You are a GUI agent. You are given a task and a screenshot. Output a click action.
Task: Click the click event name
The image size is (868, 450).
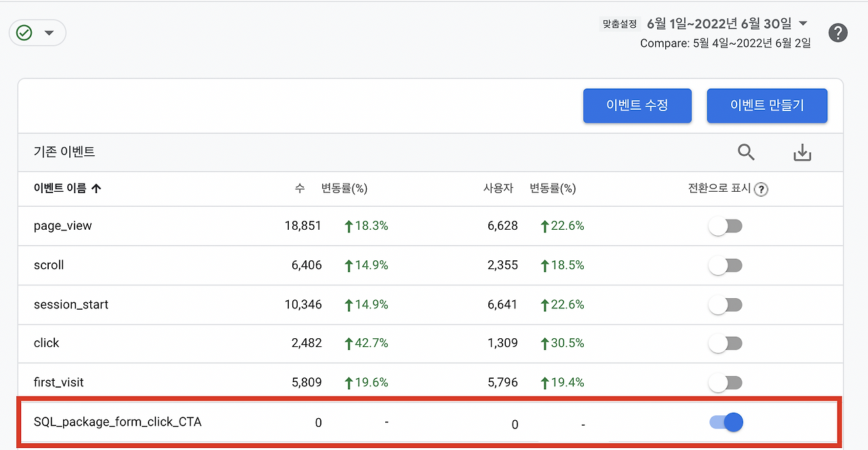pyautogui.click(x=47, y=343)
